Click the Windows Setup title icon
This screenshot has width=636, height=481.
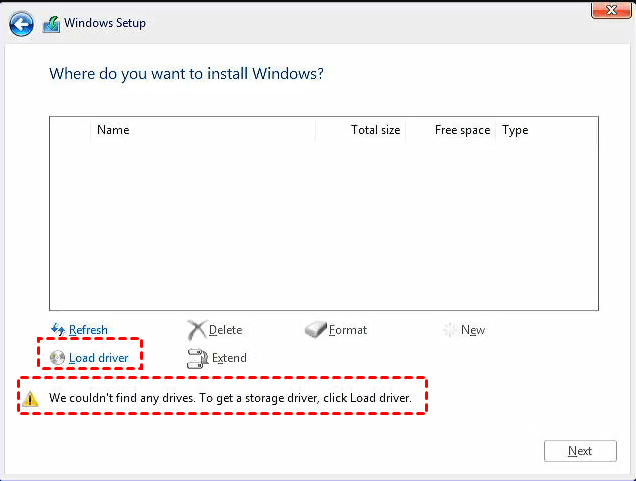click(51, 24)
